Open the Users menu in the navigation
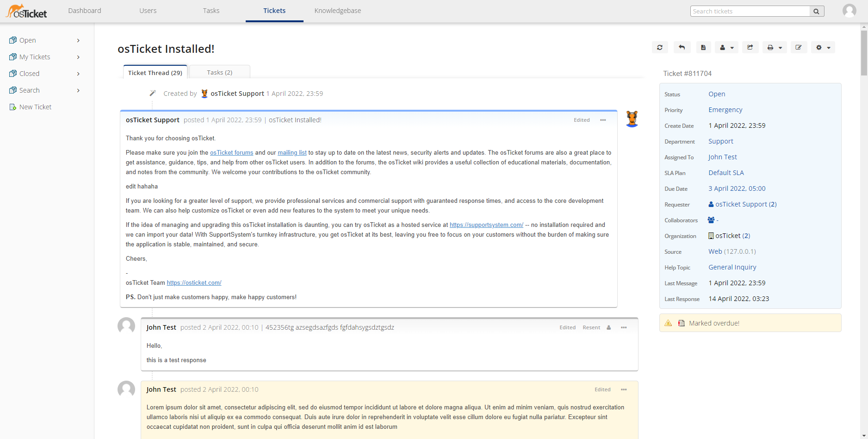Screen dimensions: 868x439 tap(148, 10)
